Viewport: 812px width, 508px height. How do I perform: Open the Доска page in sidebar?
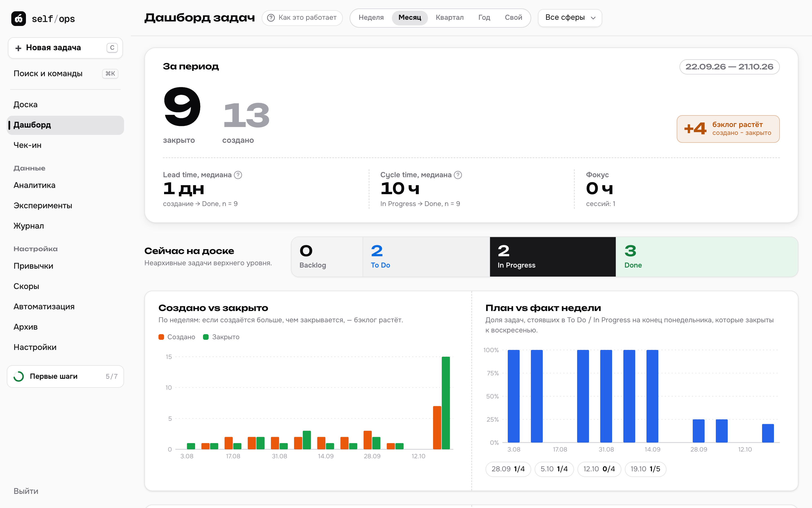[65, 104]
